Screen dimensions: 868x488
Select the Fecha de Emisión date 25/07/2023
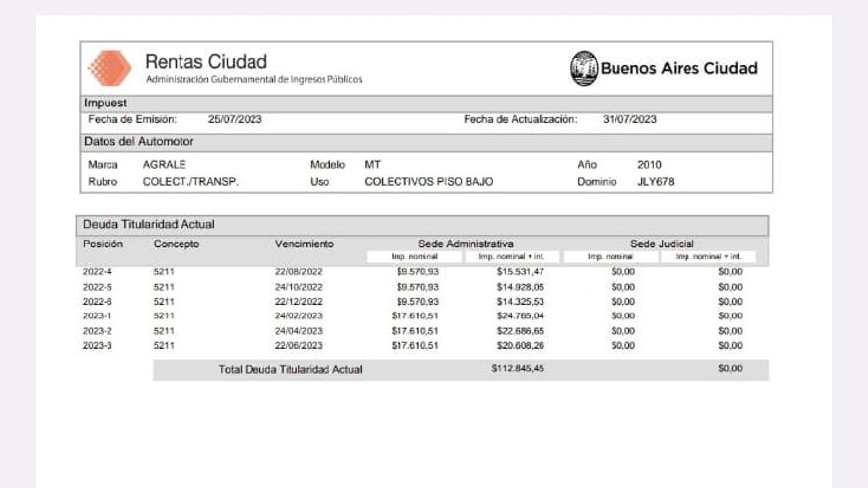(x=235, y=119)
